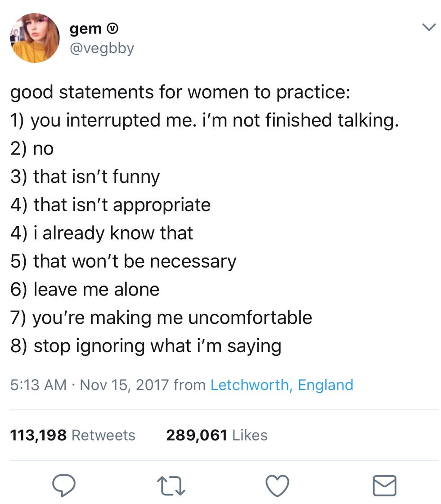The height and width of the screenshot is (504, 441).
Task: Click the "stop ignoring what i'm saying" line
Action: point(146,346)
